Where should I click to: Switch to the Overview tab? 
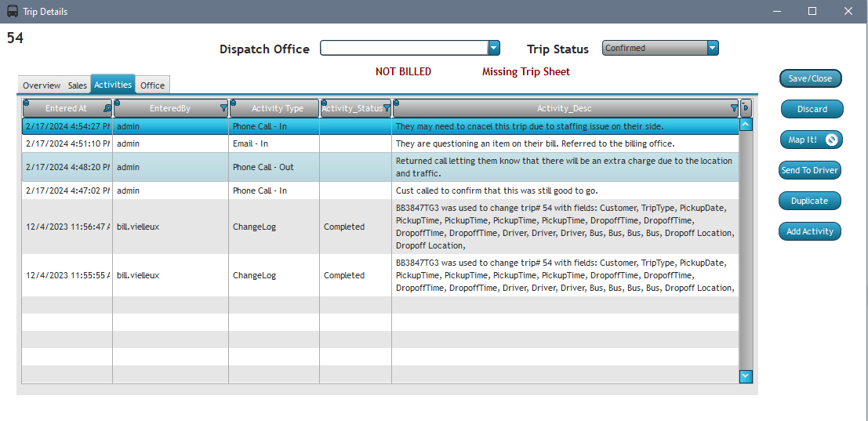click(x=42, y=85)
